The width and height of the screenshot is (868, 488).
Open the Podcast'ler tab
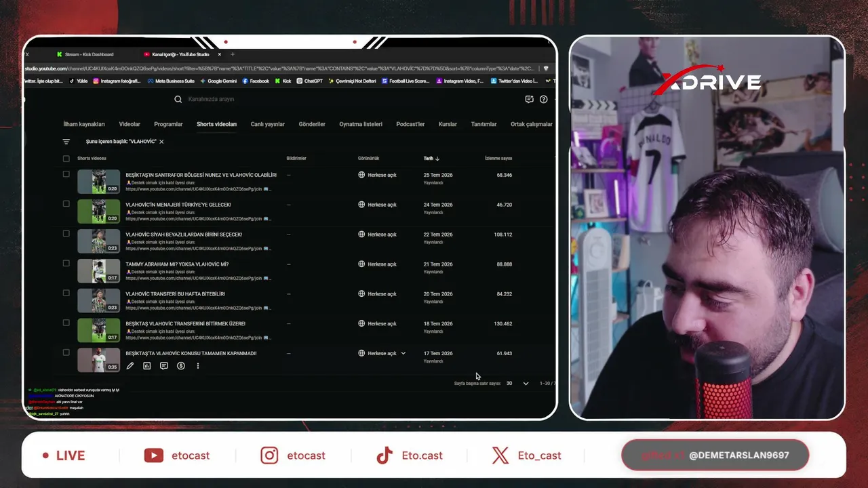(410, 124)
